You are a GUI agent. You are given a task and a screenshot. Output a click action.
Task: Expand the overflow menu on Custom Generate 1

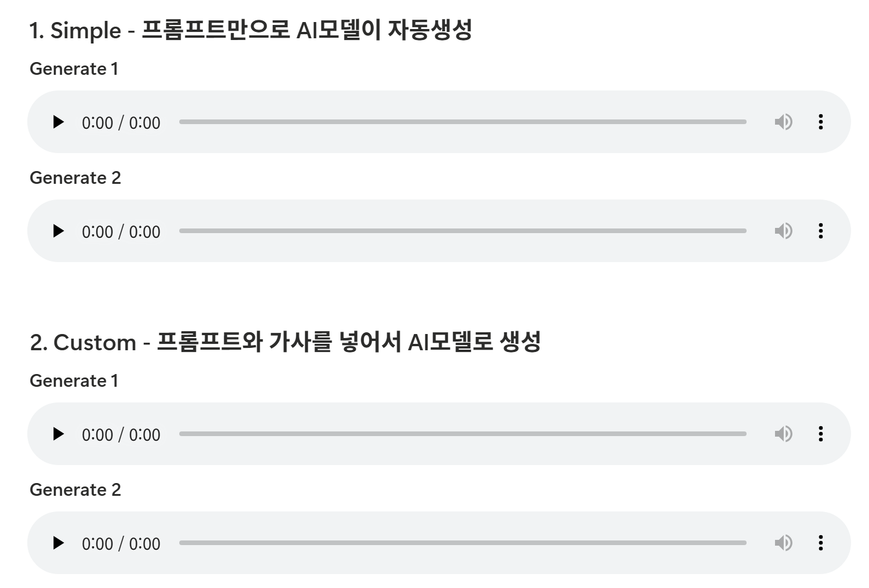click(821, 434)
